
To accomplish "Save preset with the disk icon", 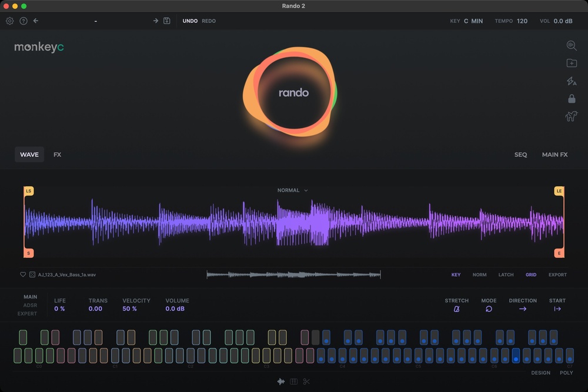I will click(167, 21).
